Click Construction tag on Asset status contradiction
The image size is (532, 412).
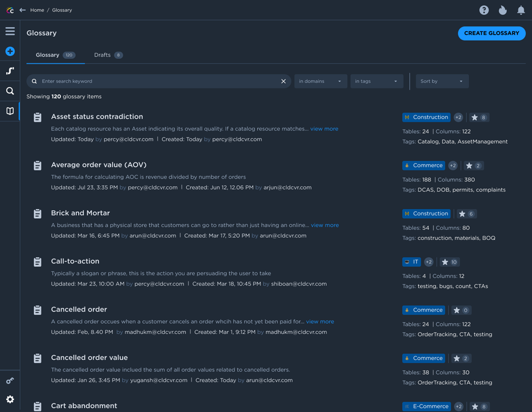pos(426,117)
